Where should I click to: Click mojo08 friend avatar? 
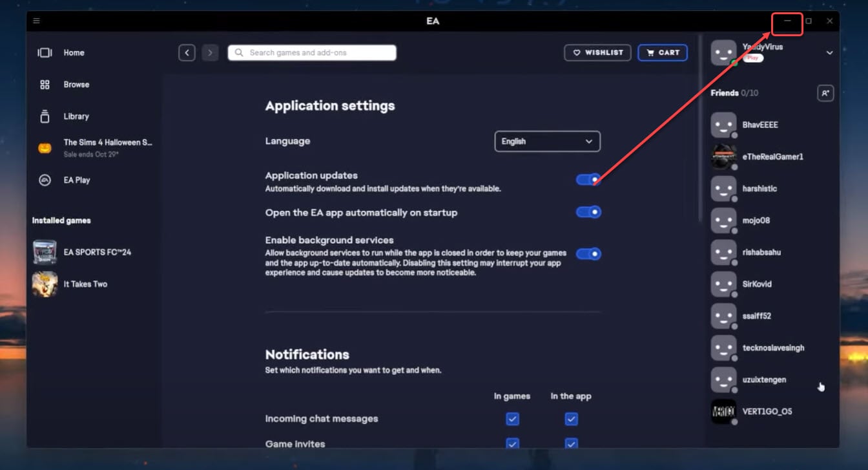[723, 220]
